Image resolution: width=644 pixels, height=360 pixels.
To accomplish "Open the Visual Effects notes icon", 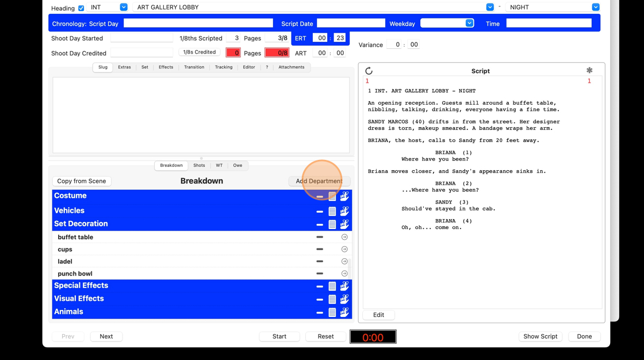I will tap(332, 299).
